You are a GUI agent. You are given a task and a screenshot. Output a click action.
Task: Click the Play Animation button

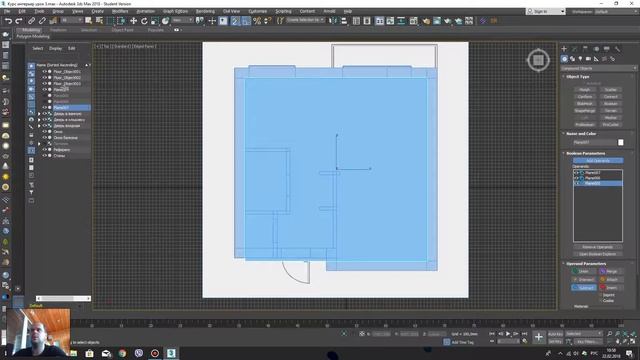coord(508,334)
